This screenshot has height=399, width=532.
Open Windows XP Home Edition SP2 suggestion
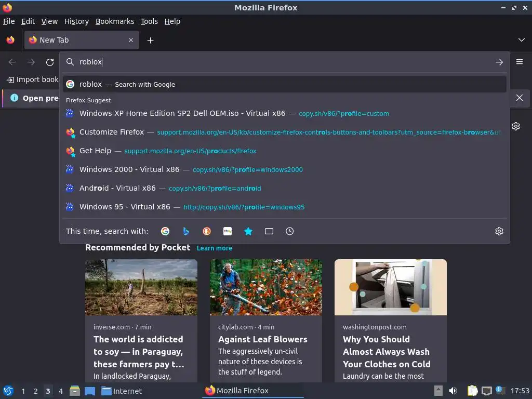(x=284, y=113)
